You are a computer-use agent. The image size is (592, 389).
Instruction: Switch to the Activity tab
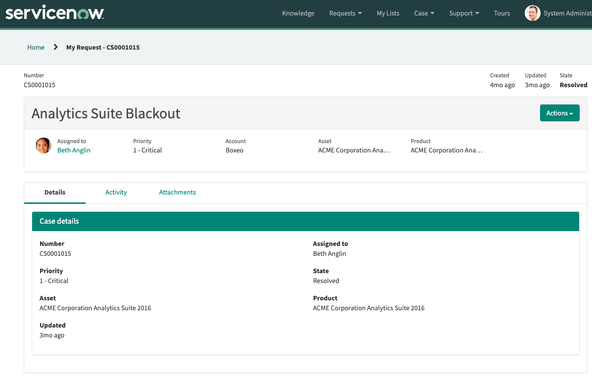point(116,192)
